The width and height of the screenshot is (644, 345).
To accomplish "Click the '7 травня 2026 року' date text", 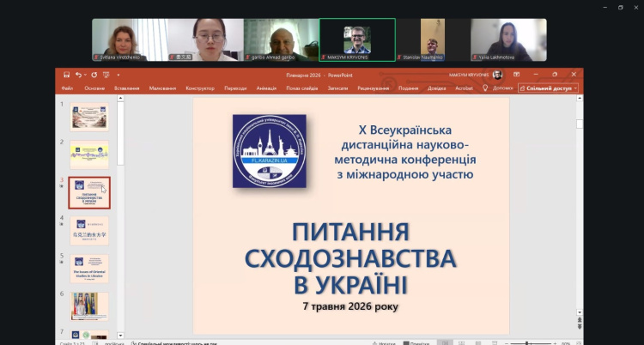I will click(350, 306).
